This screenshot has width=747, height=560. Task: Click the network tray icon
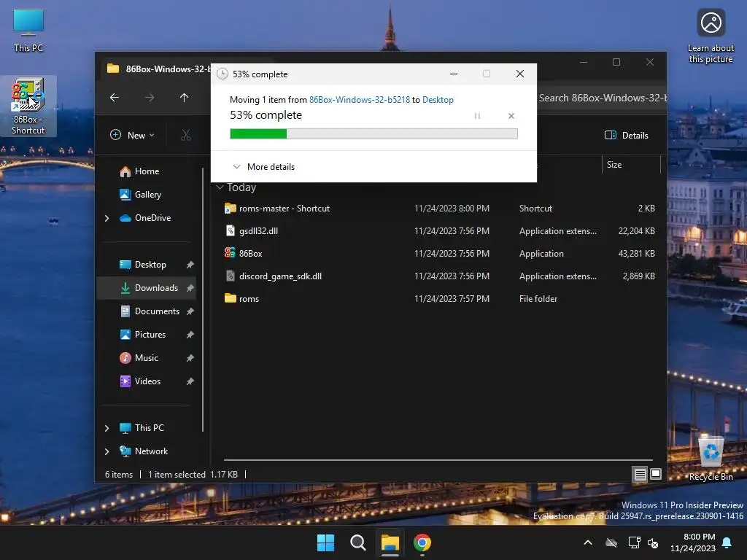tap(634, 542)
